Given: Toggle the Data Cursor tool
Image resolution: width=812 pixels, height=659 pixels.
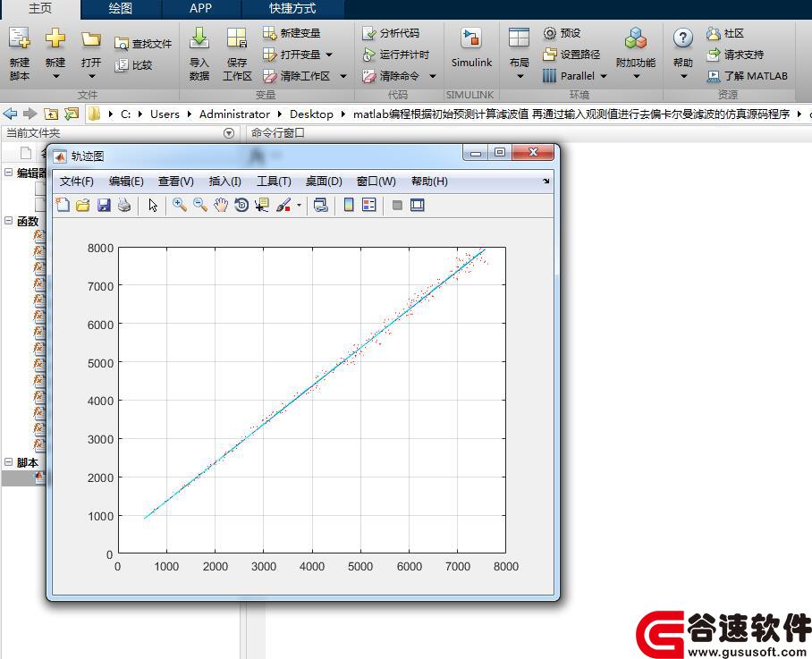Looking at the screenshot, I should 262,205.
